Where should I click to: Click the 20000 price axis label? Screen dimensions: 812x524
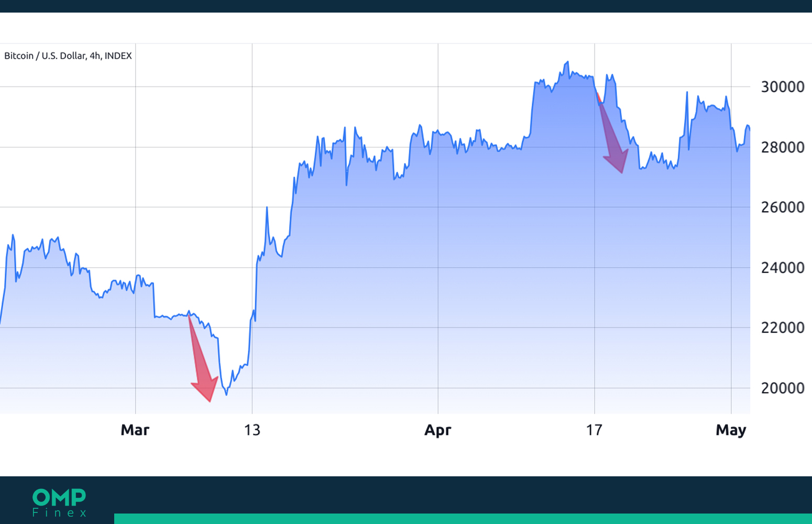(x=783, y=388)
